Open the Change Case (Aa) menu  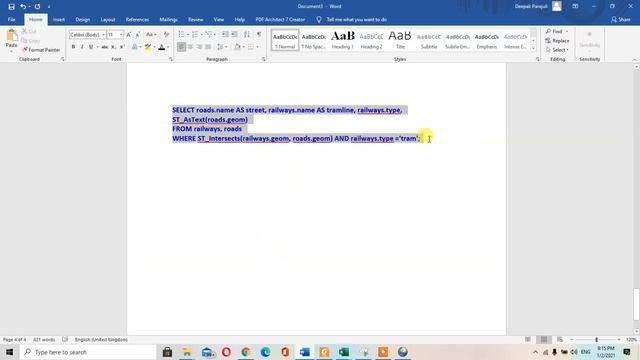[151, 35]
